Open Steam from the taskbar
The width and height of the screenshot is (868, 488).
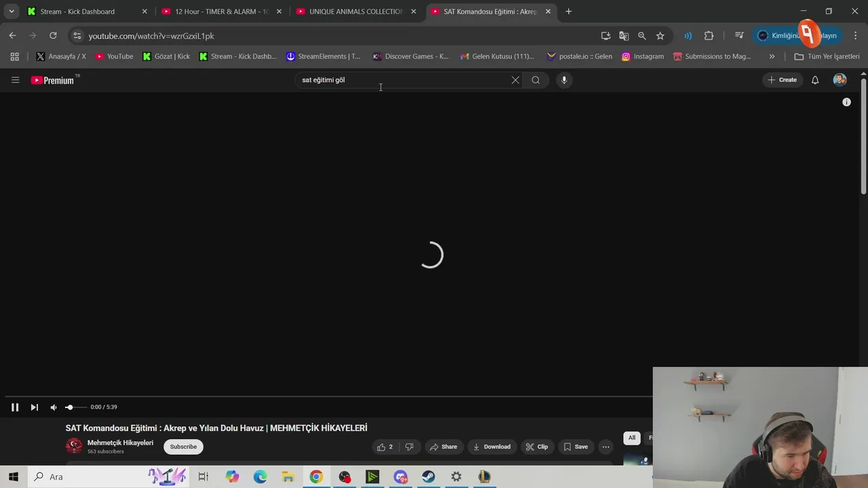click(x=429, y=477)
